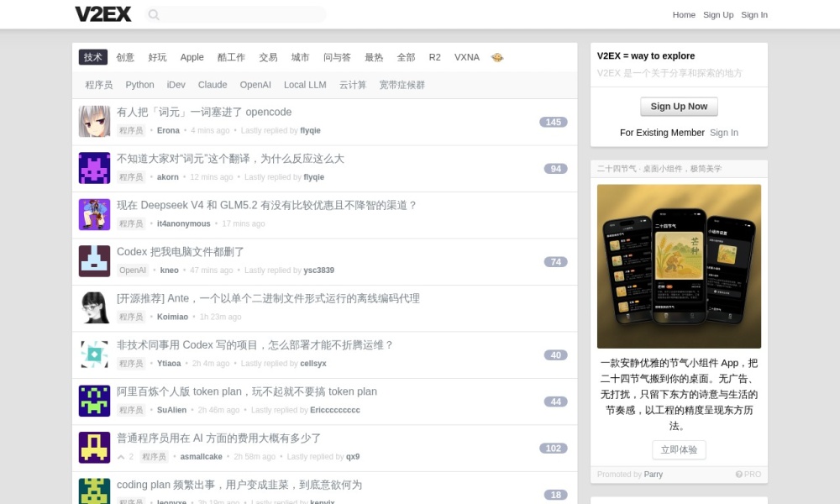Open akorn's purple pixel avatar
This screenshot has width=840, height=504.
(x=94, y=168)
